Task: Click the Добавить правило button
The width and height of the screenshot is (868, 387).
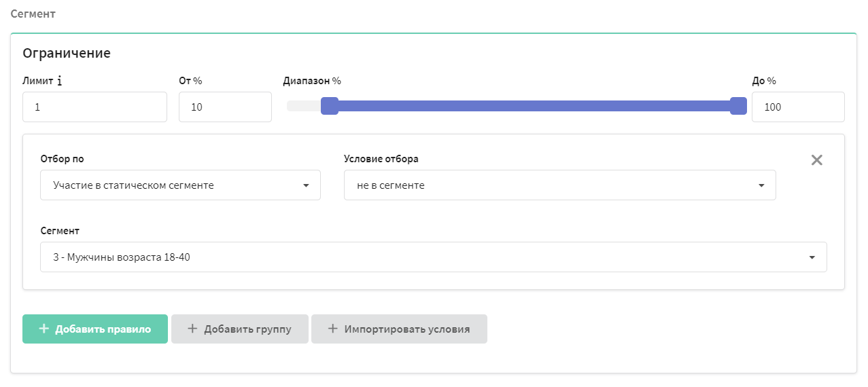Action: click(x=95, y=329)
